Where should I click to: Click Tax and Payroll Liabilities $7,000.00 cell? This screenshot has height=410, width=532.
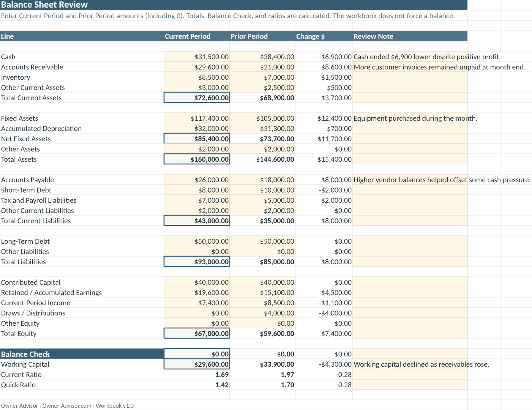197,200
